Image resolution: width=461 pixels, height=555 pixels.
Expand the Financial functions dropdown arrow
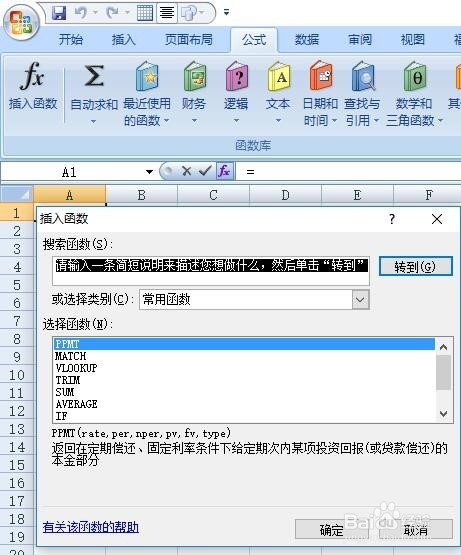pos(194,121)
